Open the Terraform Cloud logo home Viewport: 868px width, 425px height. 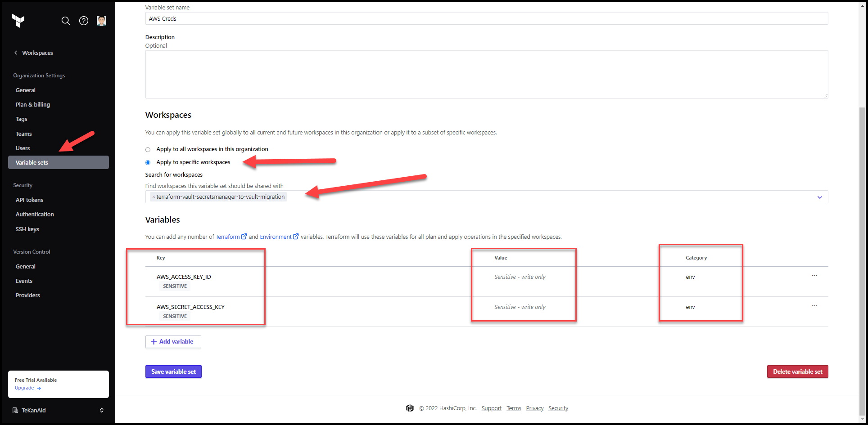point(18,20)
